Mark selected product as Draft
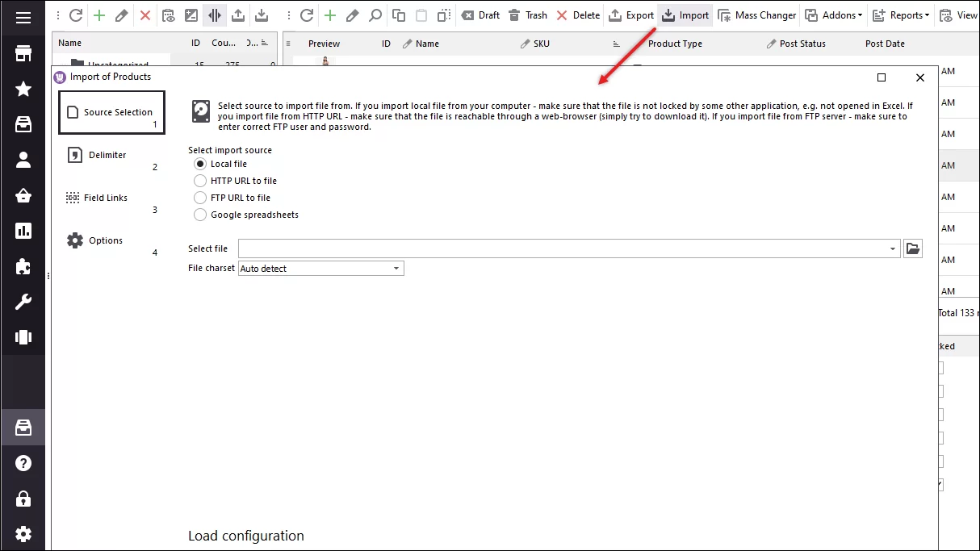The image size is (980, 551). coord(480,15)
